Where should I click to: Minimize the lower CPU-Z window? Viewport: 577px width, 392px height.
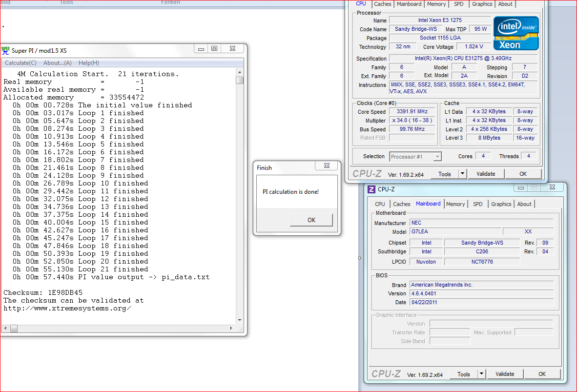coord(520,187)
